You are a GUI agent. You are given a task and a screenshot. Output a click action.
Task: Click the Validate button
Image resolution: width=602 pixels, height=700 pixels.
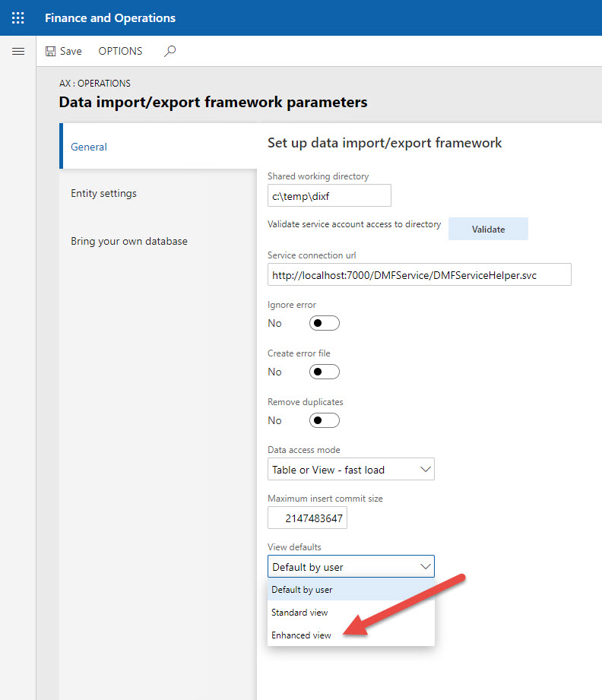488,229
